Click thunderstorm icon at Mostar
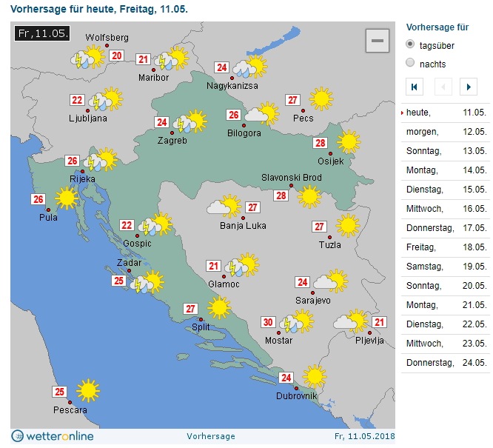The width and height of the screenshot is (493, 448). tap(297, 323)
